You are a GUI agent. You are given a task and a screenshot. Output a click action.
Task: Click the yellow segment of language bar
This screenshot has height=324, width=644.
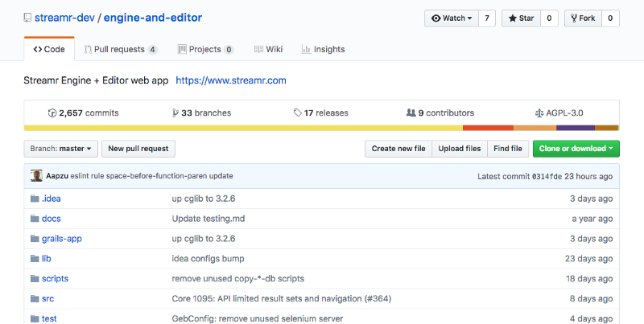click(244, 128)
